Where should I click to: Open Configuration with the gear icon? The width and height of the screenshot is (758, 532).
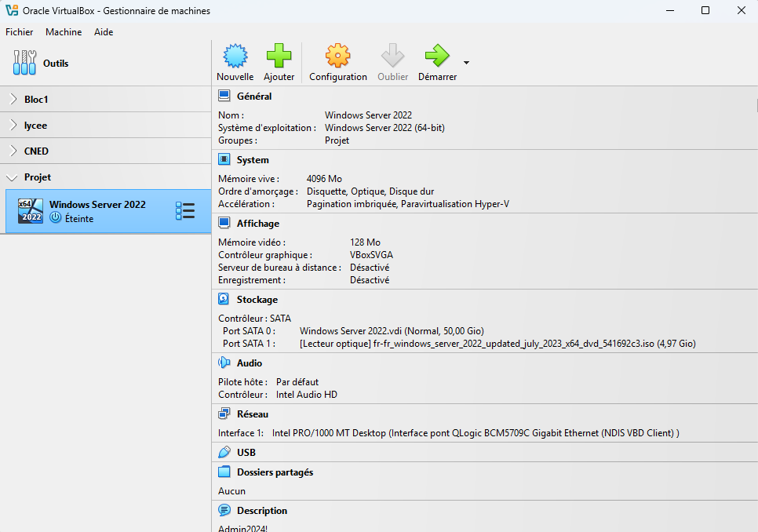337,56
